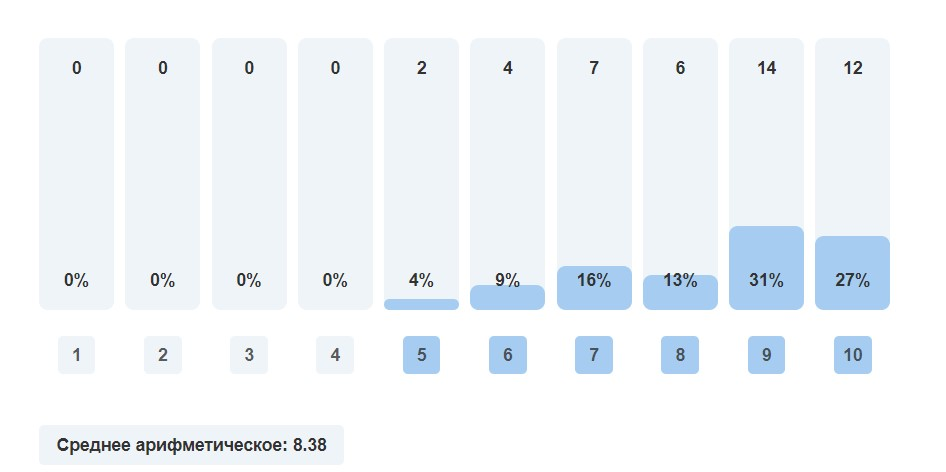Click the vote count 14 label
Viewport: 946px width, 472px height.
click(766, 68)
